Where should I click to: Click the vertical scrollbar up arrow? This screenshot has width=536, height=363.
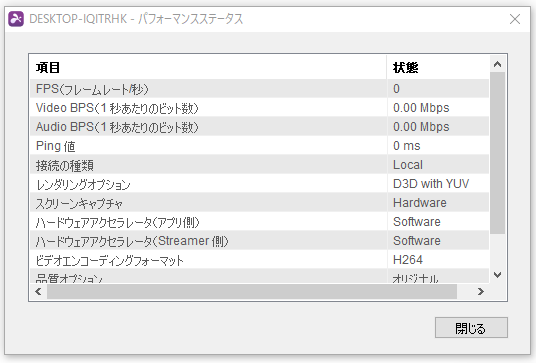497,64
